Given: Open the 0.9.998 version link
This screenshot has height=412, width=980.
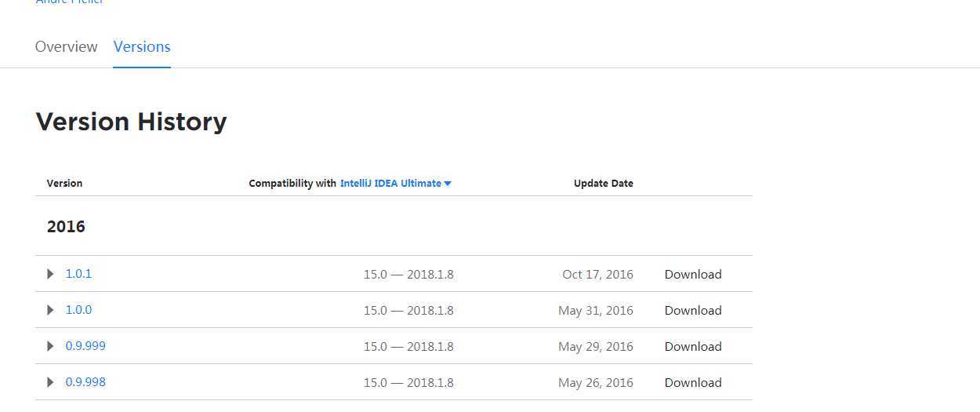Looking at the screenshot, I should pyautogui.click(x=85, y=382).
